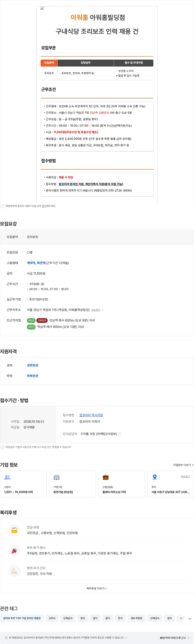The image size is (194, 644).
Task: Click the 서울 서초구 강남대로 327 address text
Action: click(x=170, y=492)
